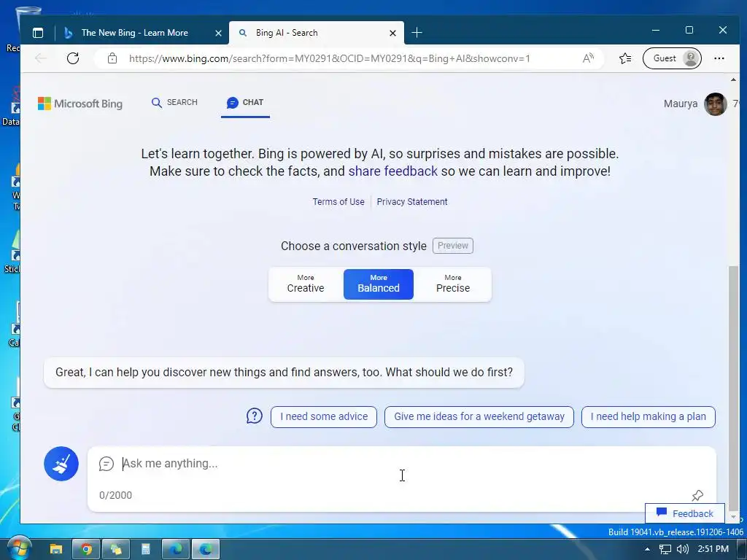Close The New Bing - Learn More tab
This screenshot has height=560, width=747.
click(x=218, y=33)
